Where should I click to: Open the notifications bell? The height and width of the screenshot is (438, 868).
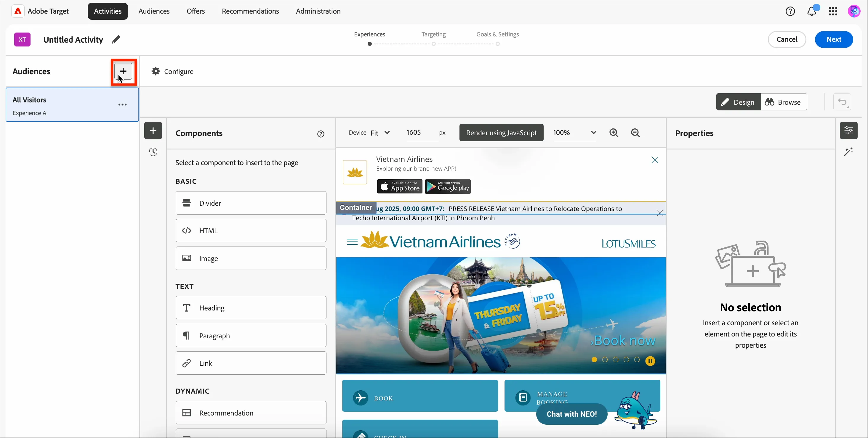(x=812, y=12)
